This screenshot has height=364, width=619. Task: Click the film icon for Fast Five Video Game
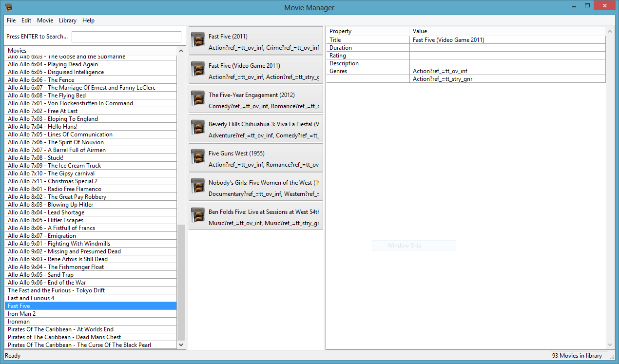[x=198, y=69]
